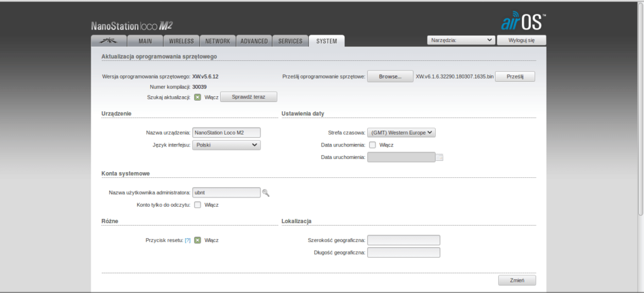The image size is (644, 293).
Task: Click the magnifier icon beside administrator username
Action: point(266,193)
